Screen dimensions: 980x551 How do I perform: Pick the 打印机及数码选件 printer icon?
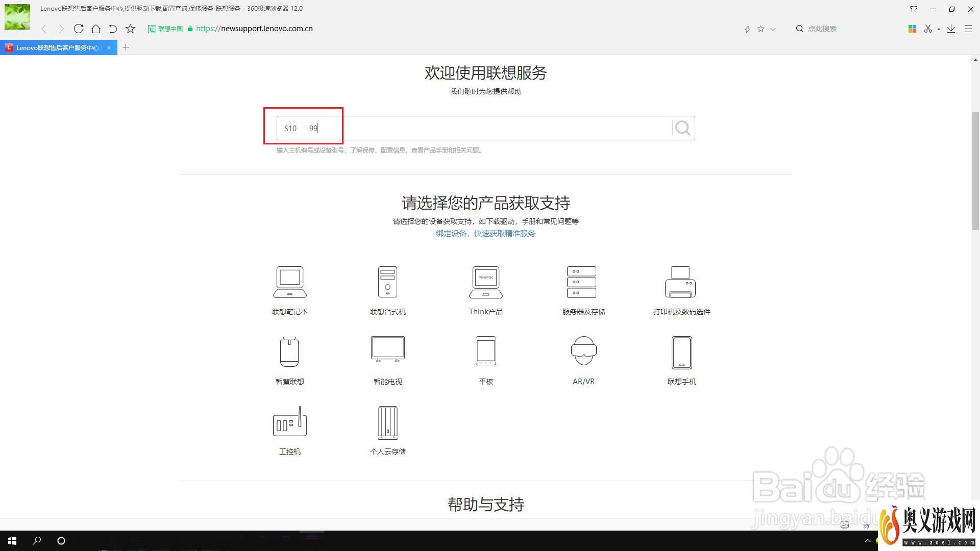point(680,282)
